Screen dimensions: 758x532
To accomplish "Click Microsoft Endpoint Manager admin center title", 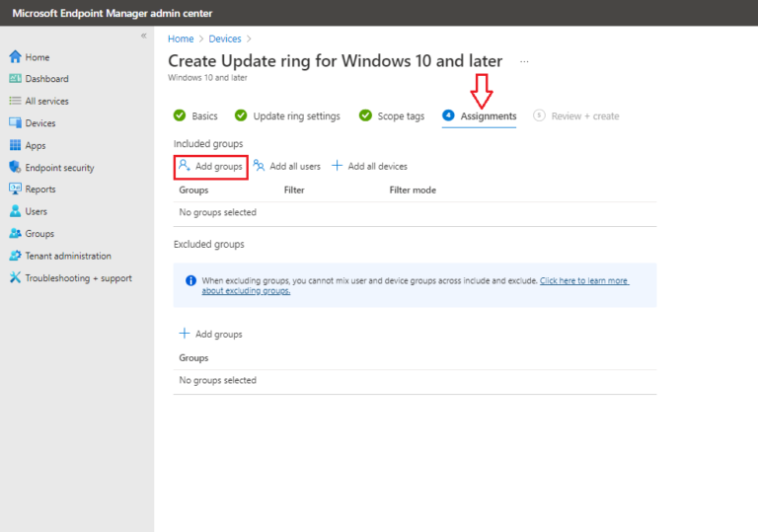I will coord(113,13).
